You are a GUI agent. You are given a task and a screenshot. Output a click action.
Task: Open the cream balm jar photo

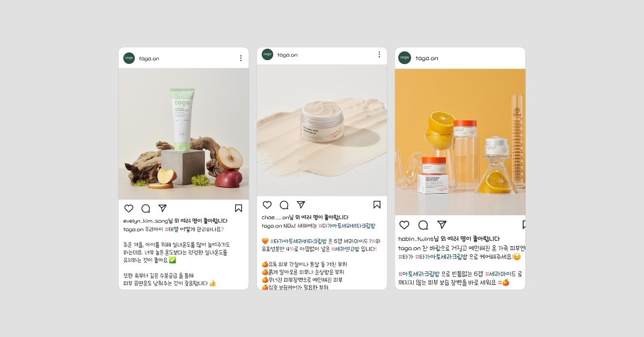coord(322,130)
